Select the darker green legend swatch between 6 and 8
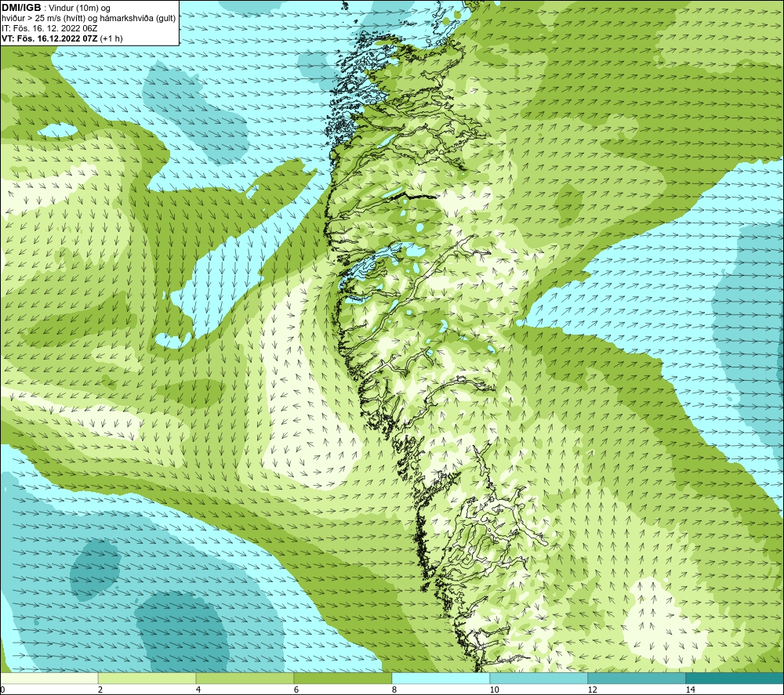 click(343, 678)
